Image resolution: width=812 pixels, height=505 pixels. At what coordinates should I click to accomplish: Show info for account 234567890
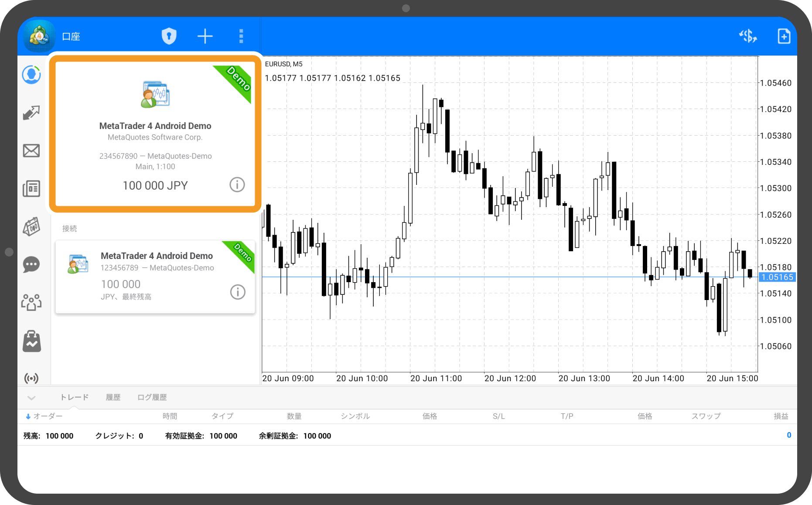[x=237, y=185]
